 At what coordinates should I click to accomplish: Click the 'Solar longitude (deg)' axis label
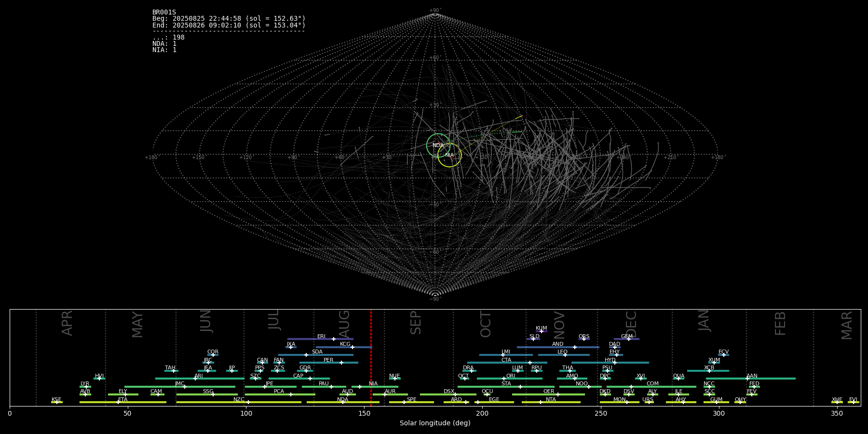pos(435,423)
